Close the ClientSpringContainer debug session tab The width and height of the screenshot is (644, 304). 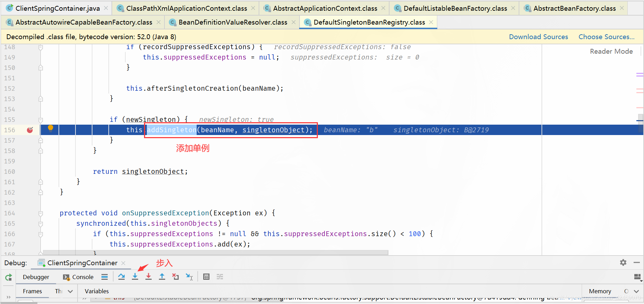pos(123,263)
